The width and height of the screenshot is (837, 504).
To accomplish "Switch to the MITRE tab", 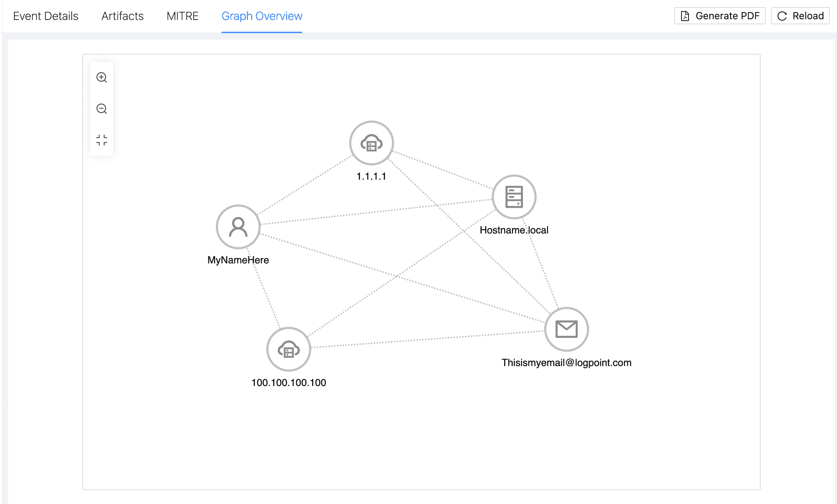I will (x=182, y=16).
